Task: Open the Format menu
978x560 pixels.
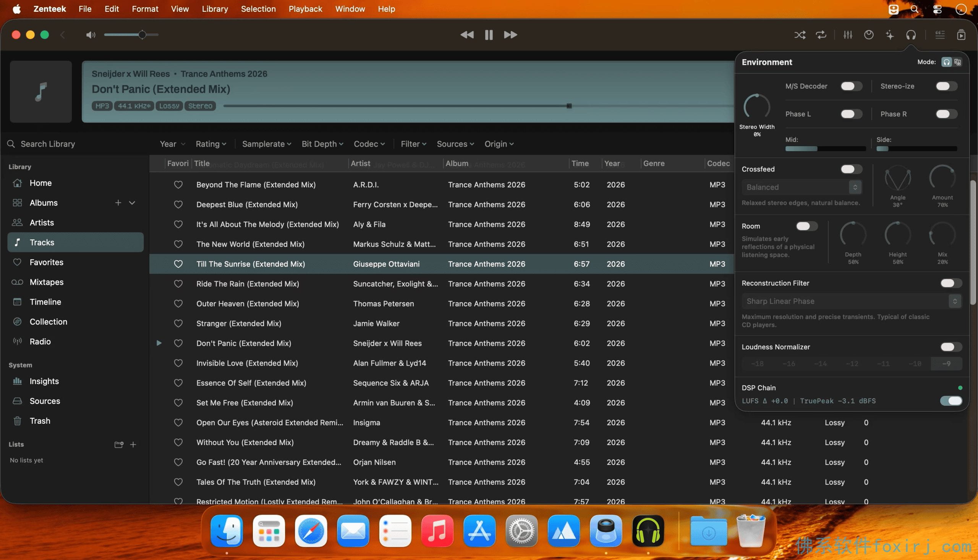Action: point(145,9)
